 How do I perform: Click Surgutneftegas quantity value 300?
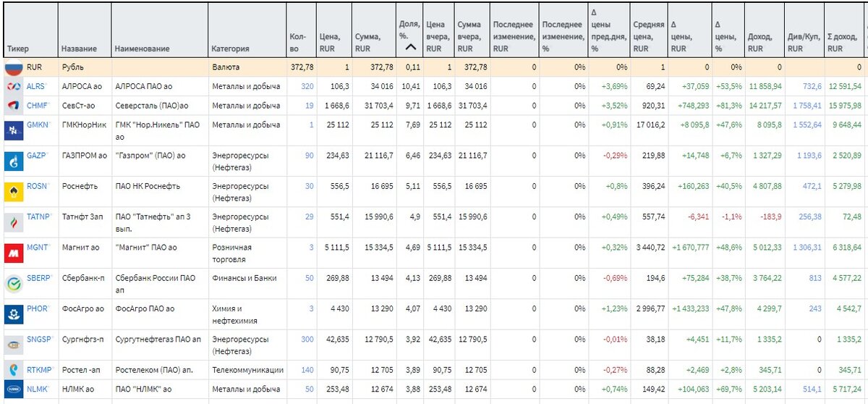(x=307, y=339)
